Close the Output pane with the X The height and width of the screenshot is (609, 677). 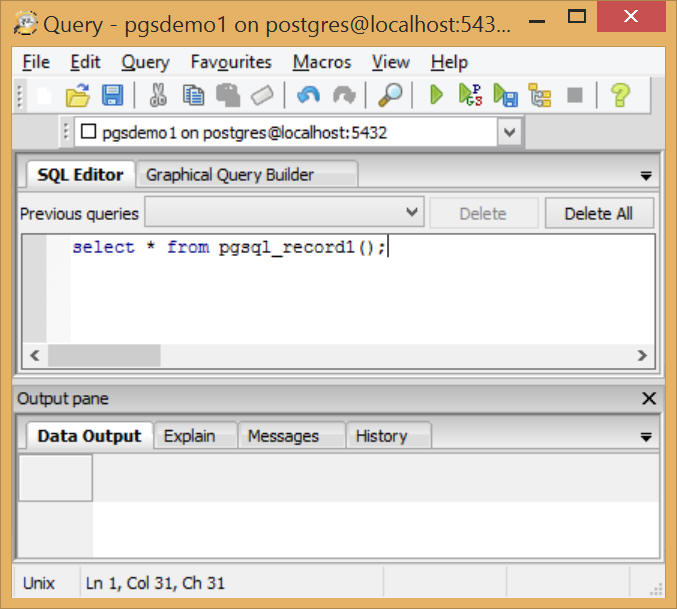tap(647, 399)
